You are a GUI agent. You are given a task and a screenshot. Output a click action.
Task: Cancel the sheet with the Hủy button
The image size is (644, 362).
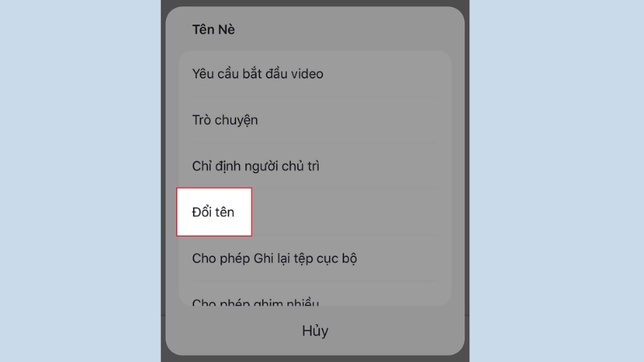(315, 331)
